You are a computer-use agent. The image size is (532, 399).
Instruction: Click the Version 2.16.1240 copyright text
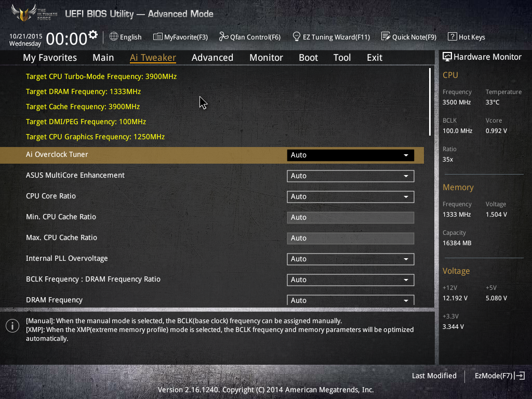point(265,390)
